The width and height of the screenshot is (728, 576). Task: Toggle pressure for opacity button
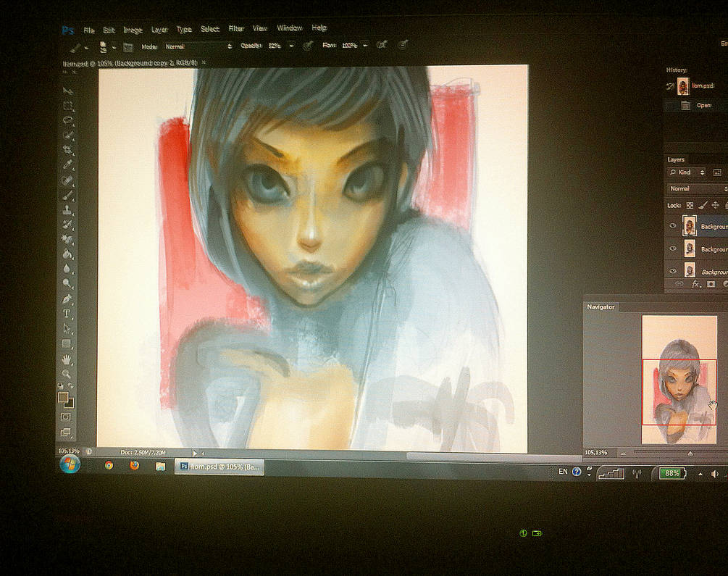[x=307, y=46]
